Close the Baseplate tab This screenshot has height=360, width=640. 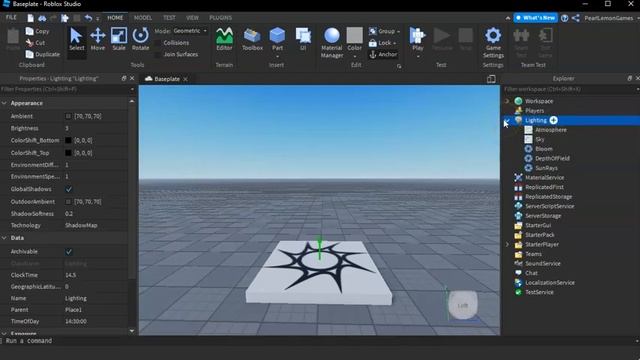(x=185, y=79)
